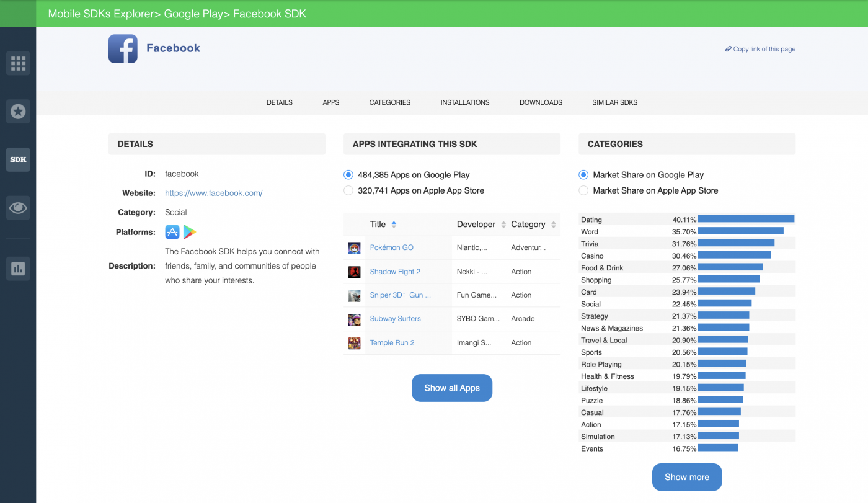Click the Facebook logo icon
Screen dimensions: 868x503
pos(123,48)
